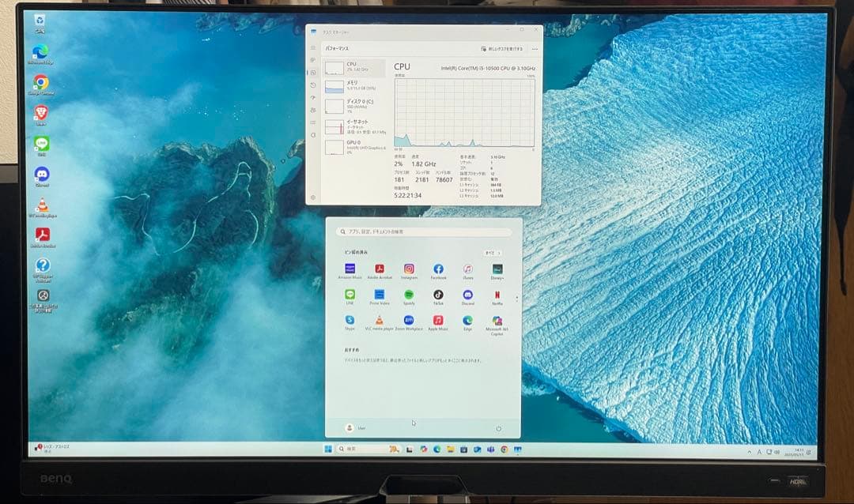
Task: Open Spotify from pinned apps
Action: click(x=409, y=295)
